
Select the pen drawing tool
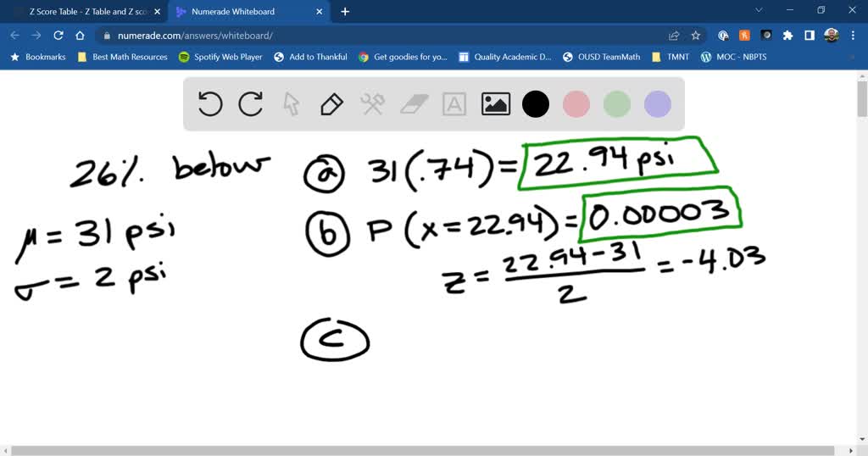click(331, 104)
